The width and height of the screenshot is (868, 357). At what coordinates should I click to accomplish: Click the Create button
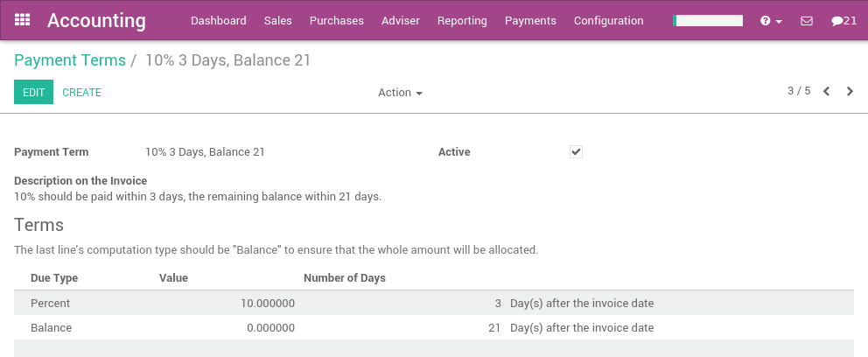click(x=81, y=92)
